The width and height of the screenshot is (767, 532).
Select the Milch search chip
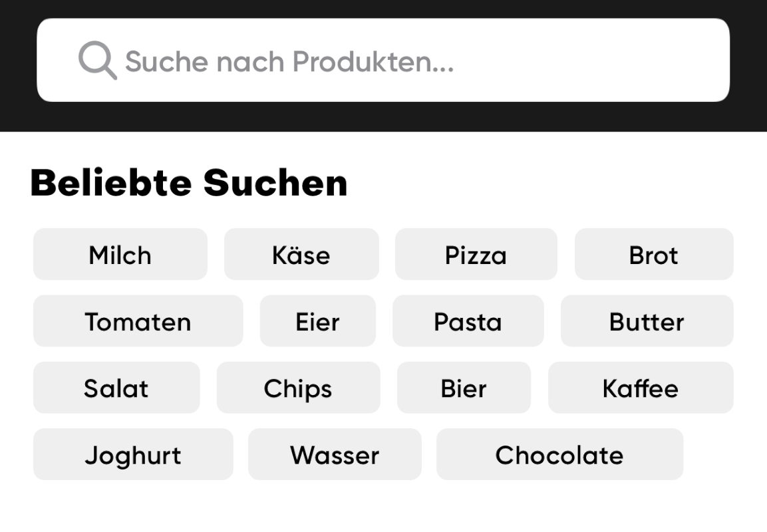click(120, 254)
